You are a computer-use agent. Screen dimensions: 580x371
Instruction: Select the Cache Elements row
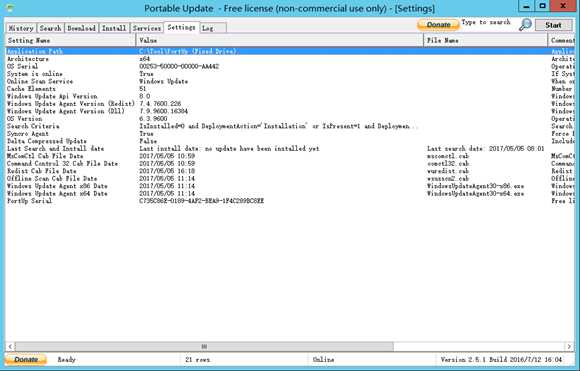pyautogui.click(x=290, y=89)
